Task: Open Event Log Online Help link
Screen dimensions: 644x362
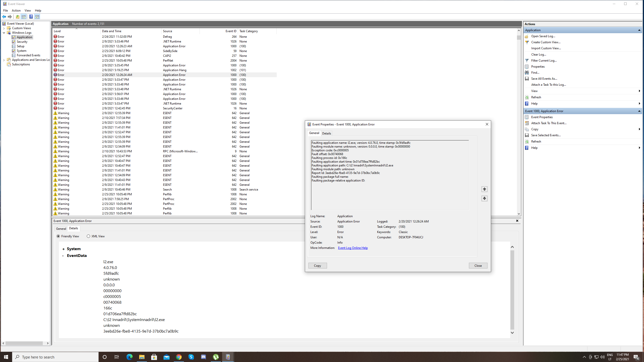Action: click(353, 248)
